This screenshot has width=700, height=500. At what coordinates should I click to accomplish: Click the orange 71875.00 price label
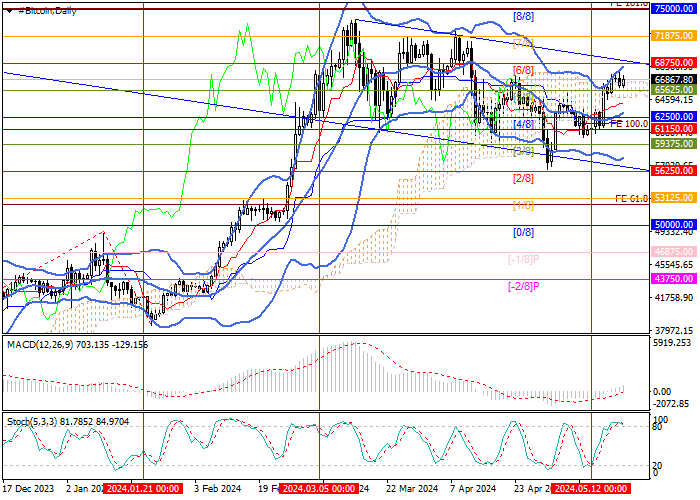coord(673,35)
